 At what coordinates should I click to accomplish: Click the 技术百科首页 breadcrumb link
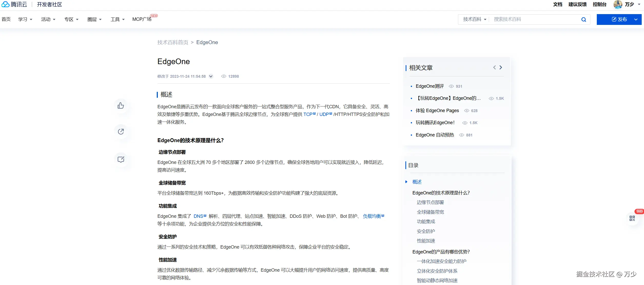coord(173,42)
